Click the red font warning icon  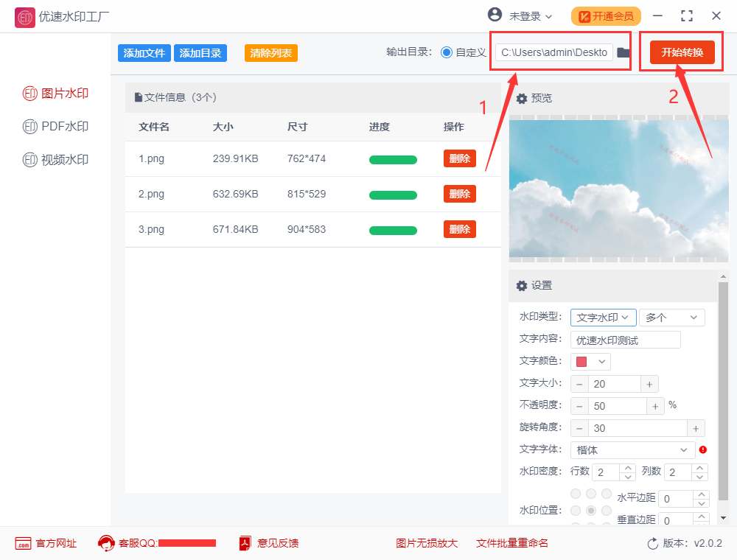(x=702, y=449)
